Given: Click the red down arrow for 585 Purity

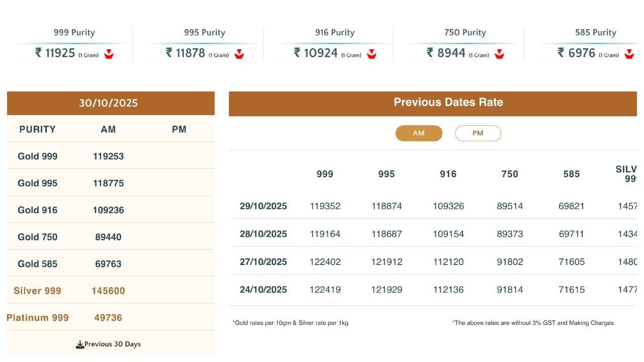Looking at the screenshot, I should [629, 54].
